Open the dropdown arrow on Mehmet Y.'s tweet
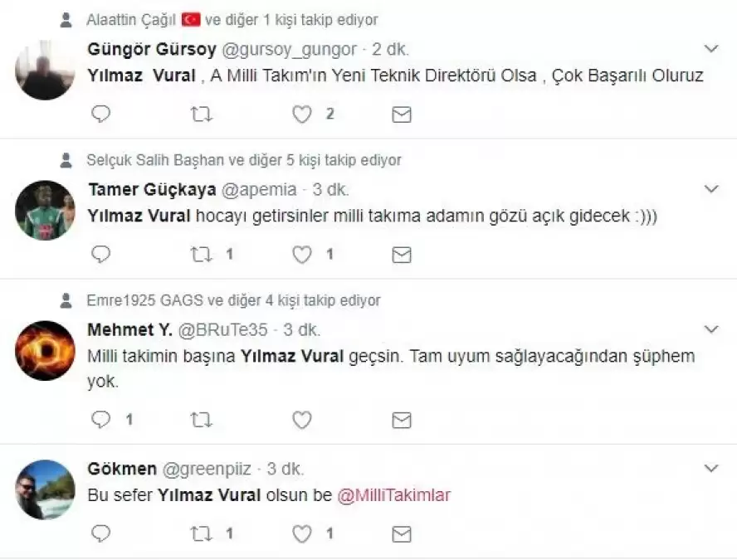 pyautogui.click(x=711, y=329)
